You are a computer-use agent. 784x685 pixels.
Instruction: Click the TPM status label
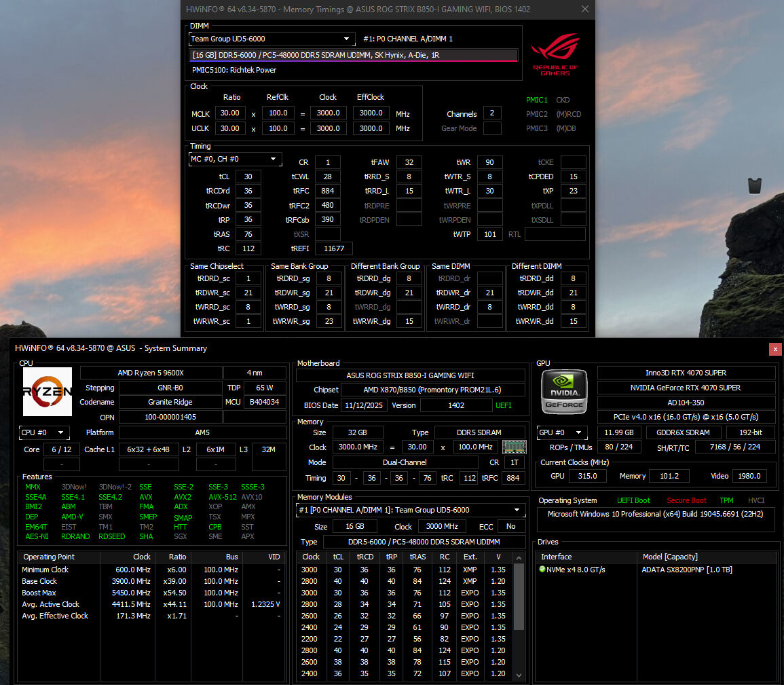click(726, 500)
